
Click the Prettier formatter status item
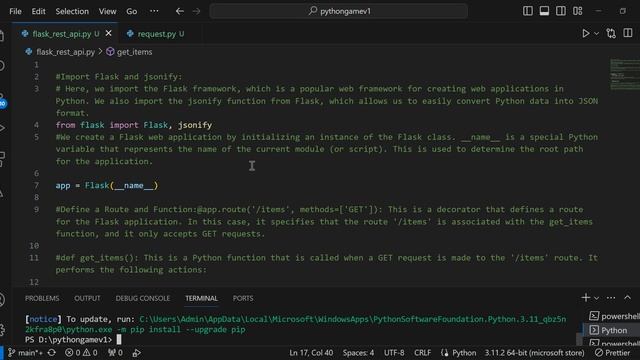click(612, 353)
